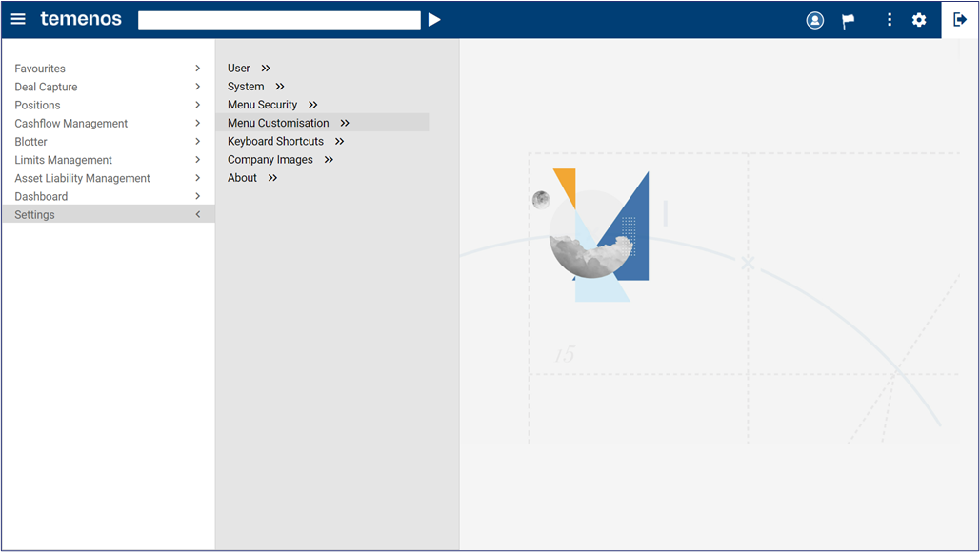Click the flag icon in header

849,21
